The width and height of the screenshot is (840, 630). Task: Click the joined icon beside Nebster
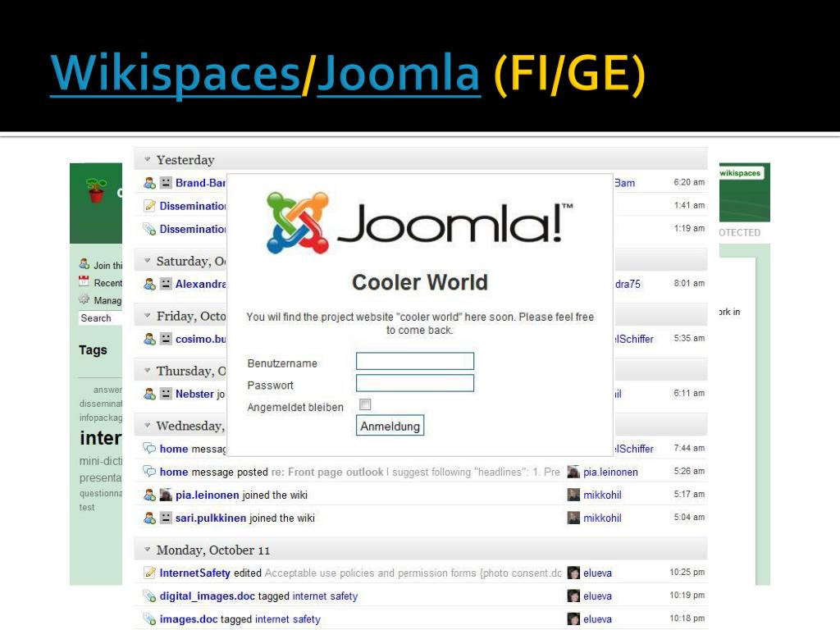(x=149, y=394)
